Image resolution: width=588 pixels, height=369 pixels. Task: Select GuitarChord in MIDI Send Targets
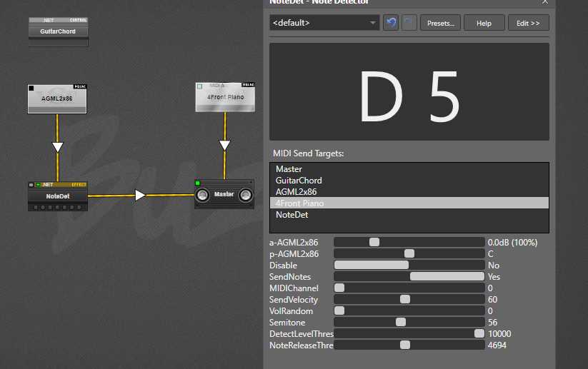(x=299, y=181)
